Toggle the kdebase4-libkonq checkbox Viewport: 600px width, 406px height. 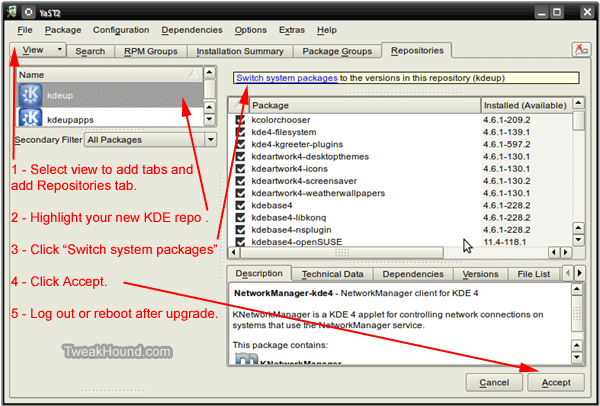click(240, 217)
